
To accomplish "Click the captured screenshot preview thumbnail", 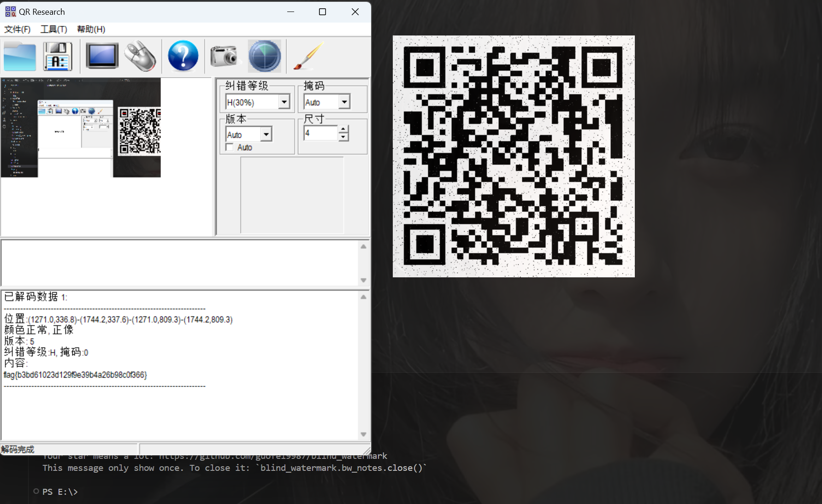I will [81, 128].
